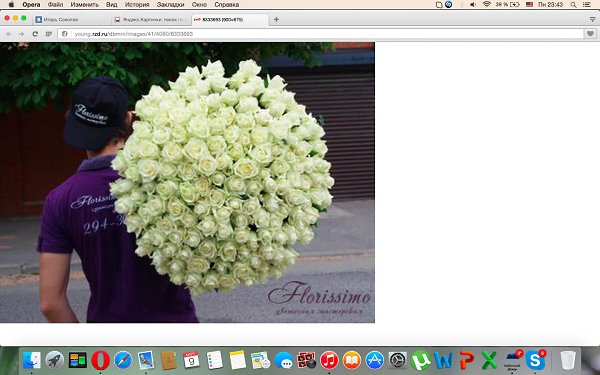The height and width of the screenshot is (375, 600).
Task: Open the Wi-Fi status menu
Action: pyautogui.click(x=487, y=5)
